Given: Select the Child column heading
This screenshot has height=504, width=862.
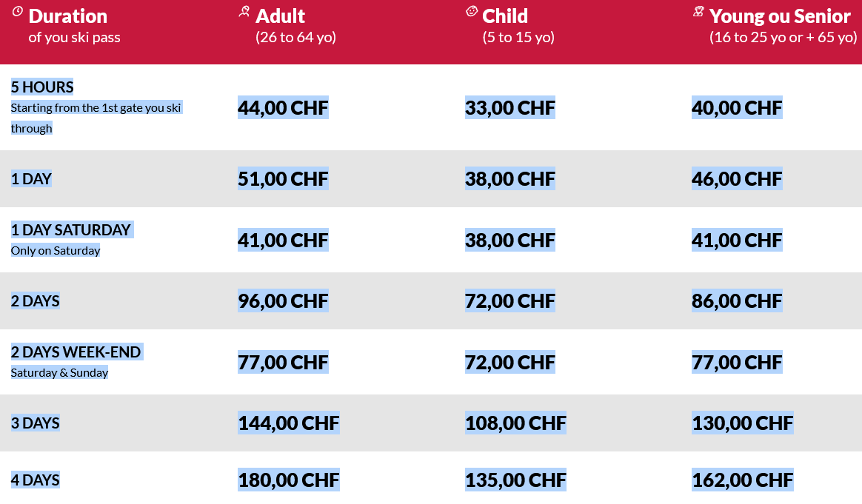Looking at the screenshot, I should 504,16.
